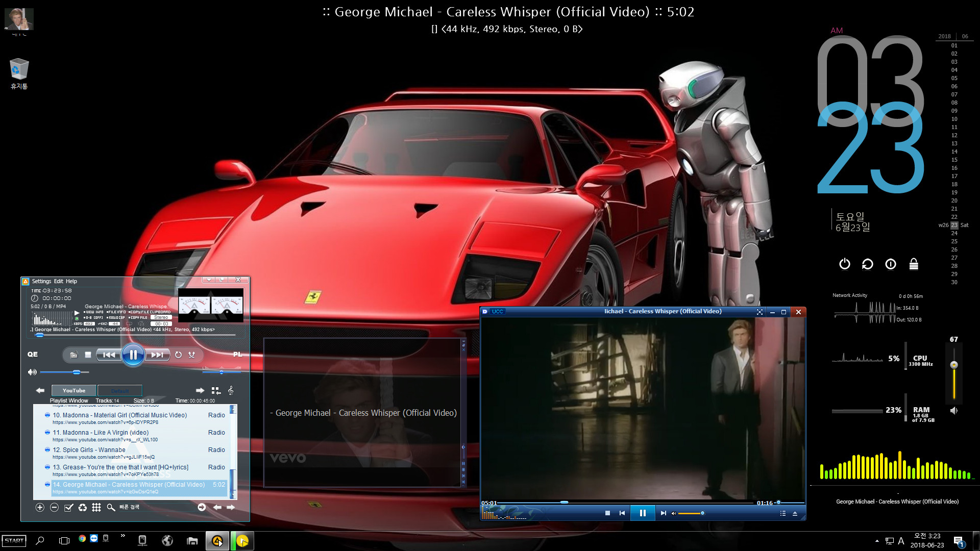Stop playback in the AIMP player
The height and width of the screenshot is (551, 980).
pos(88,355)
